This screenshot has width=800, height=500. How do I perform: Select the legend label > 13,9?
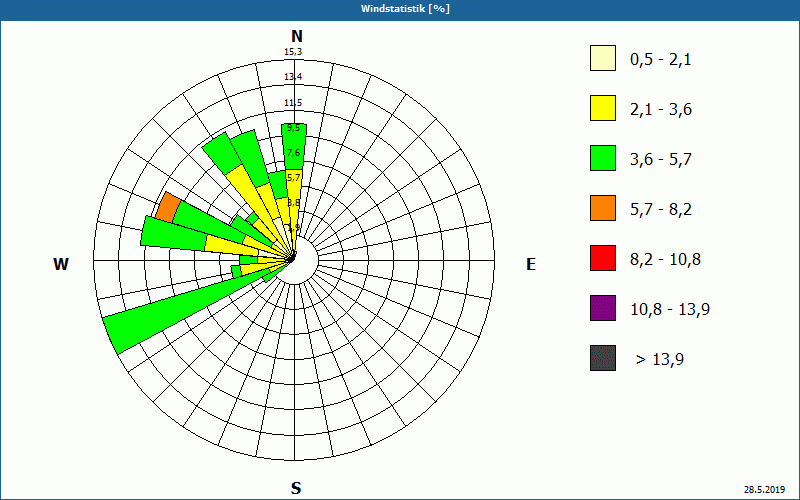click(660, 360)
